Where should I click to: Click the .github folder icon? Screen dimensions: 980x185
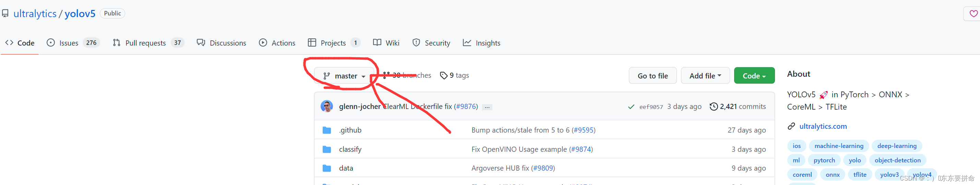[x=326, y=130]
